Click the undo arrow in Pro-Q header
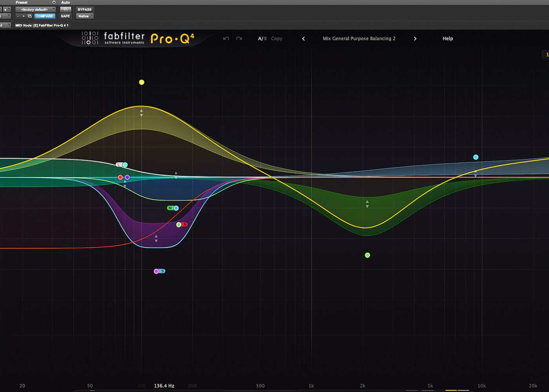This screenshot has width=549, height=392. coord(226,38)
